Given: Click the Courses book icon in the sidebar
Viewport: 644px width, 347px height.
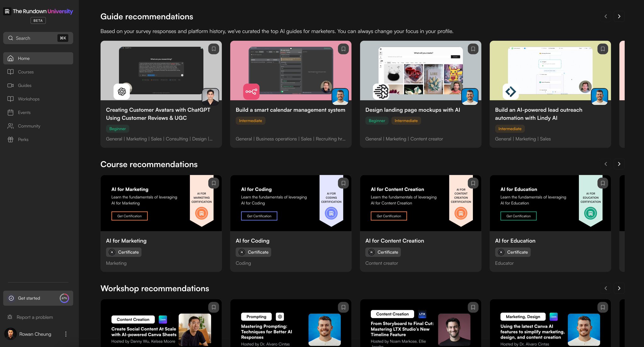Looking at the screenshot, I should pyautogui.click(x=11, y=72).
